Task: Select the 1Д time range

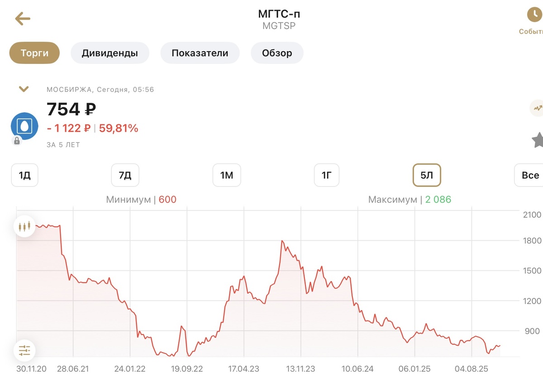Action: click(x=24, y=175)
